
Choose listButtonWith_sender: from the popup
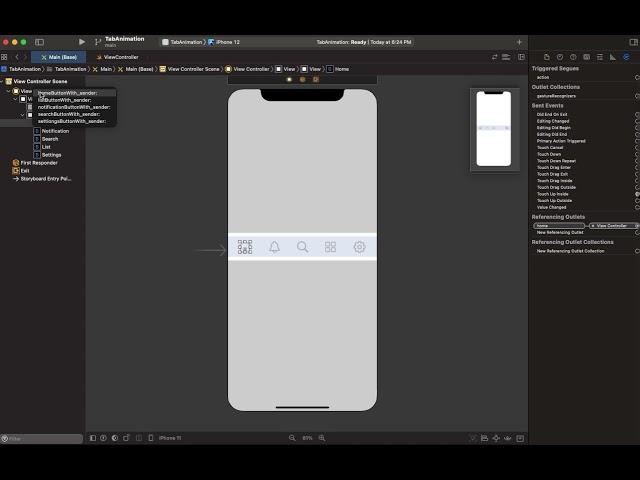tap(75, 100)
